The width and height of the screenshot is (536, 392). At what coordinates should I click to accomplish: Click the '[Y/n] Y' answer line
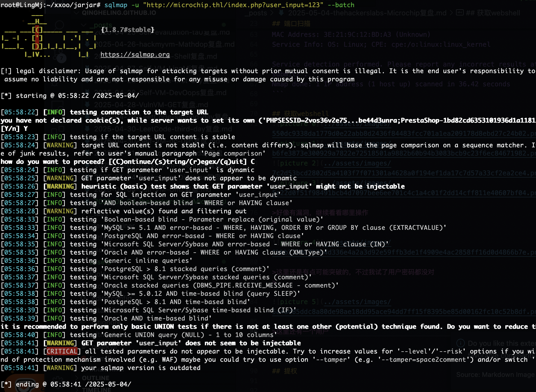pyautogui.click(x=14, y=129)
